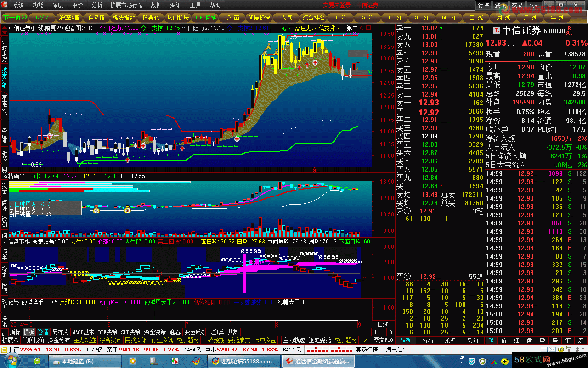Screen dimensions: 588x368
Task: Open 行业资讯 bottom tab
Action: click(162, 340)
